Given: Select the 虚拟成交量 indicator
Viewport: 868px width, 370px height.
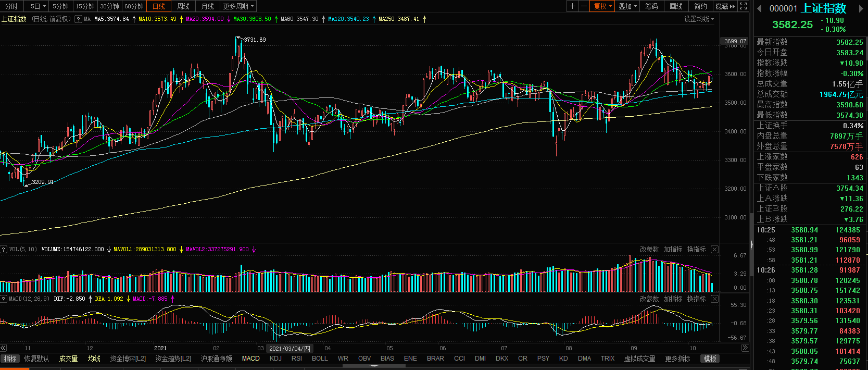Looking at the screenshot, I should [639, 359].
